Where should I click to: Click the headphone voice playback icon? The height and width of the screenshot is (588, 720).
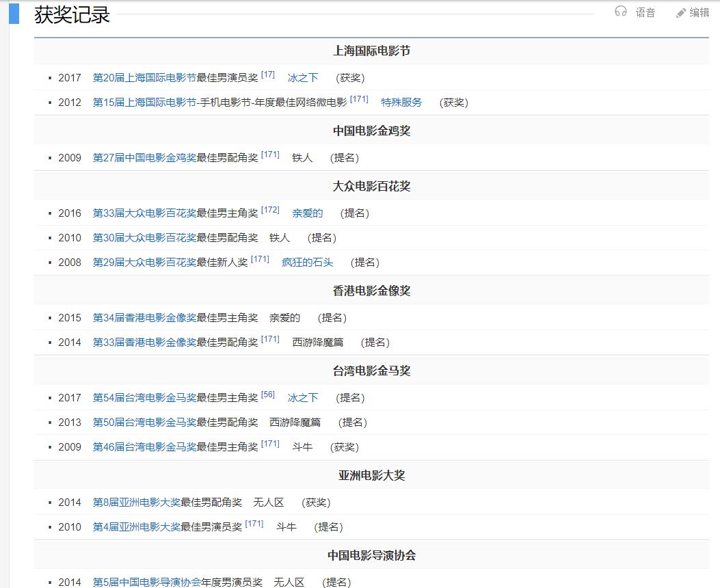point(622,12)
